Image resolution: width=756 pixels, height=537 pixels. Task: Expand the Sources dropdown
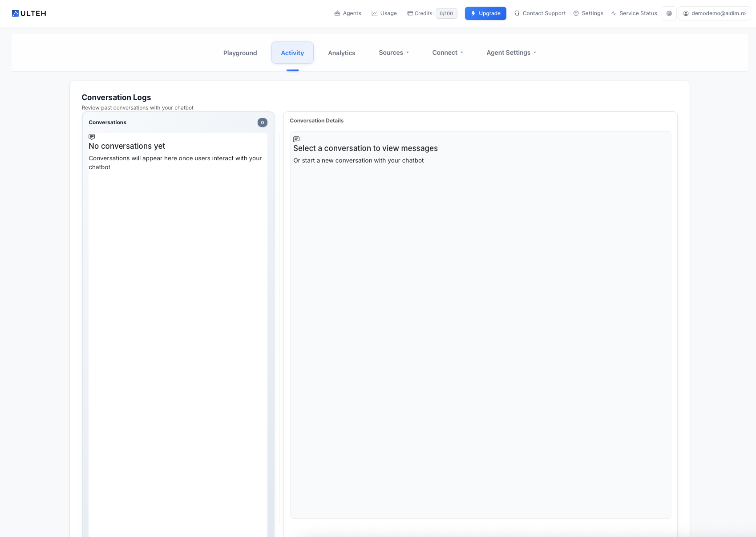(393, 53)
